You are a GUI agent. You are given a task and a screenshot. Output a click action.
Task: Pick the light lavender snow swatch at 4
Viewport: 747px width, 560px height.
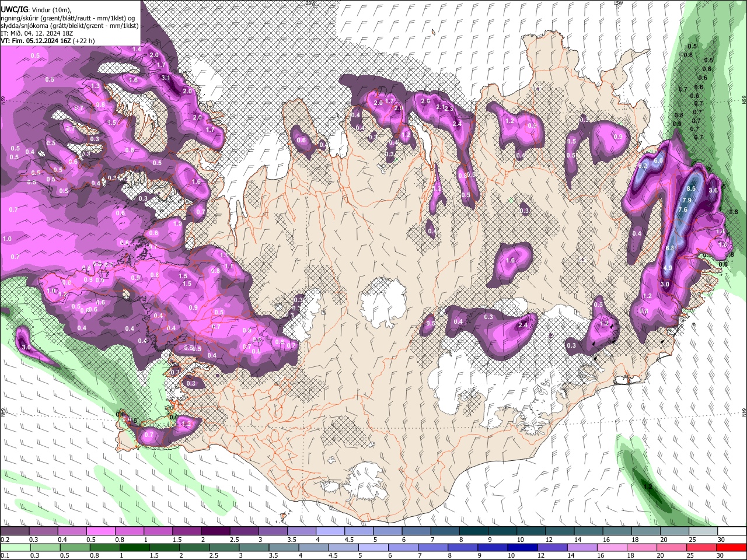click(x=330, y=531)
